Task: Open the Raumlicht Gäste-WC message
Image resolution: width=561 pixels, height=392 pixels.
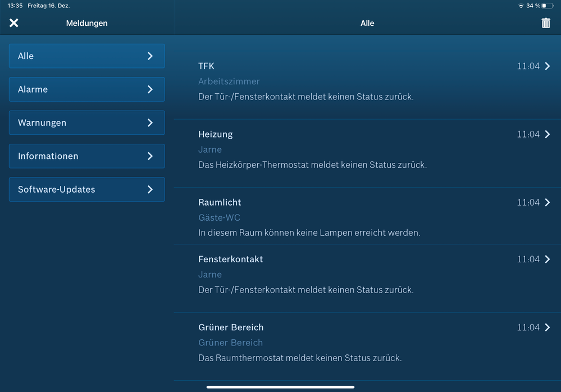Action: click(x=348, y=218)
